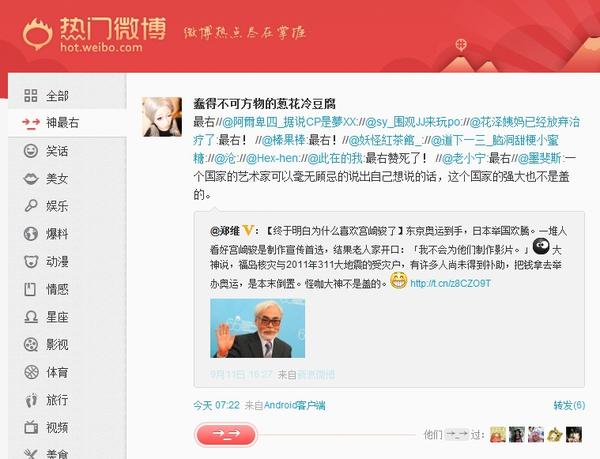
Task: Open the 星座 Libra icon category
Action: click(31, 317)
